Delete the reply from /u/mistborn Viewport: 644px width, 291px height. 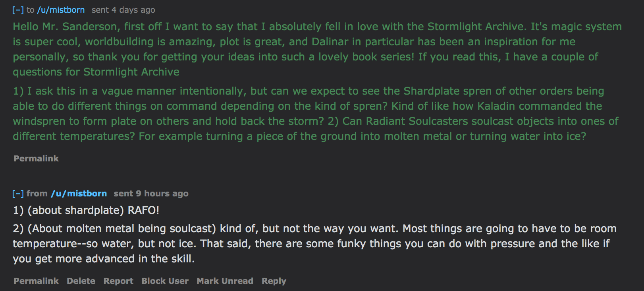(81, 281)
